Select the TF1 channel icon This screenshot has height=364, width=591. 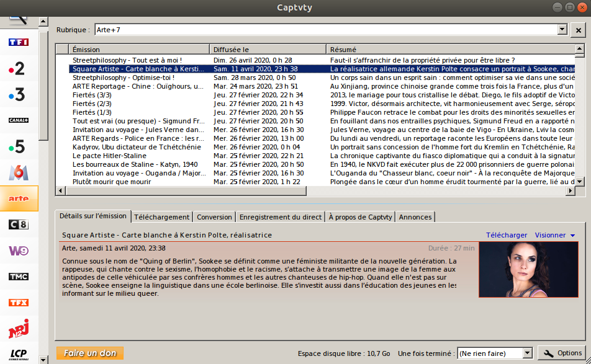pyautogui.click(x=19, y=42)
